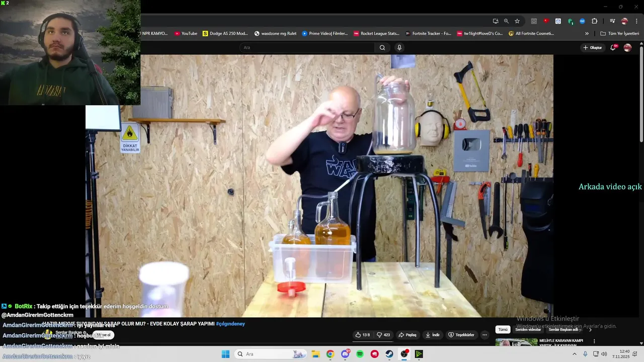
Task: Click the blue infinity extension icon
Action: [x=582, y=21]
